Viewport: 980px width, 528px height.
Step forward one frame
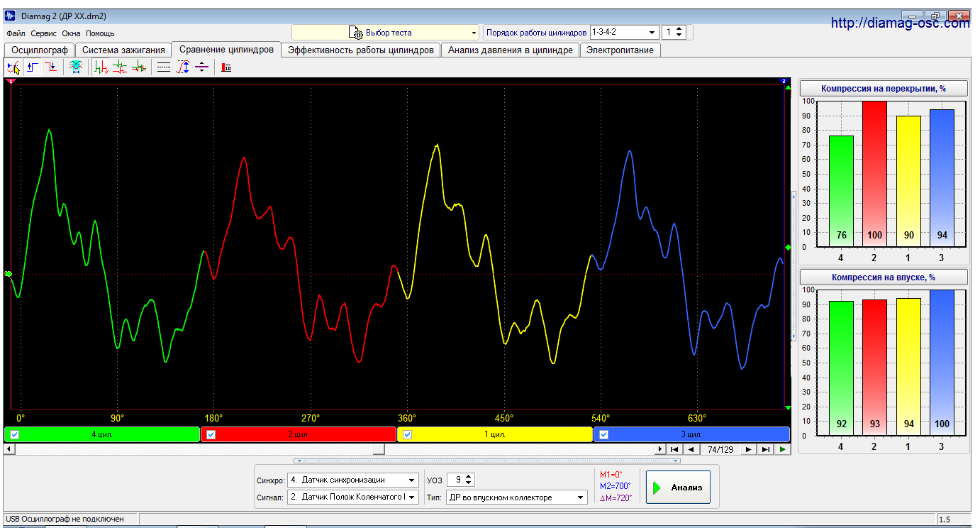pyautogui.click(x=748, y=449)
